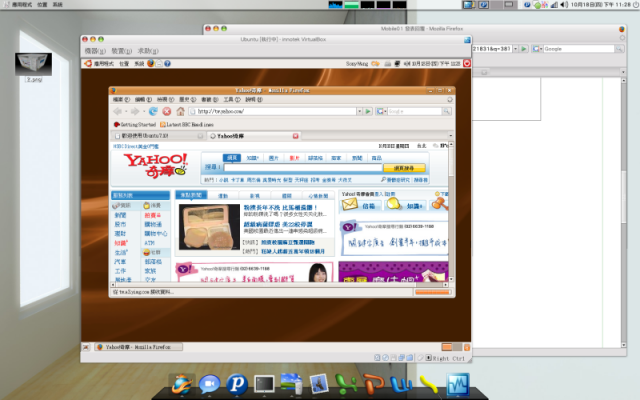640x400 pixels.
Task: Open the eagle picture icon in dock
Action: tap(319, 384)
